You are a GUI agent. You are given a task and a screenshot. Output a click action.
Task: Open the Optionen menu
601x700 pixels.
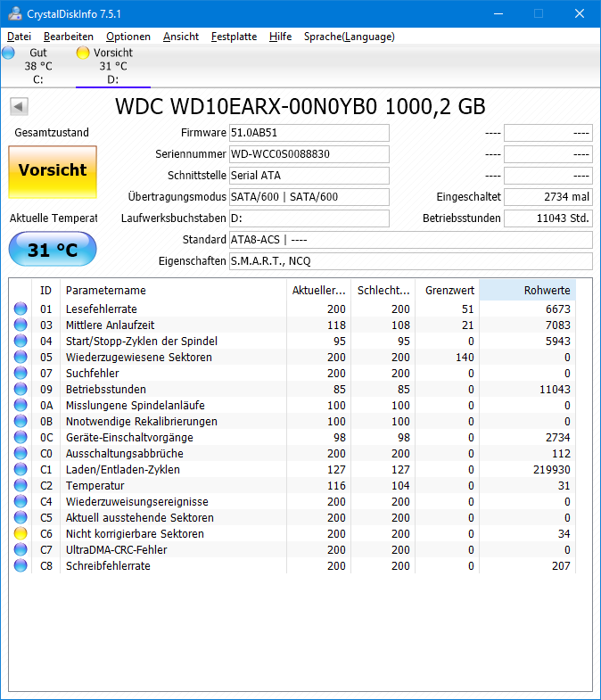point(128,37)
